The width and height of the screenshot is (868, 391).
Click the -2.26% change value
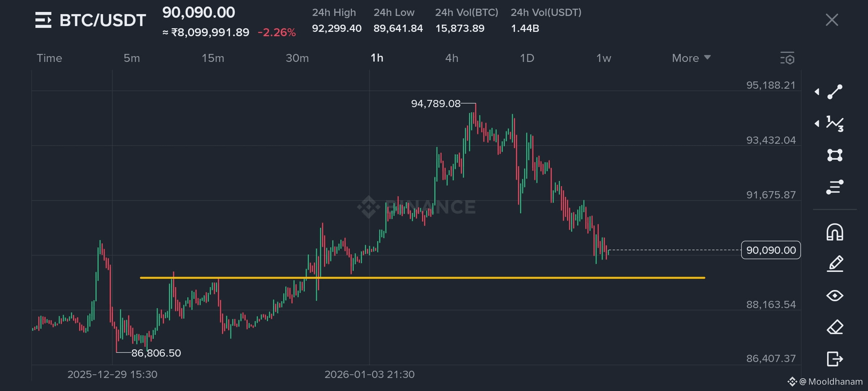pos(277,33)
